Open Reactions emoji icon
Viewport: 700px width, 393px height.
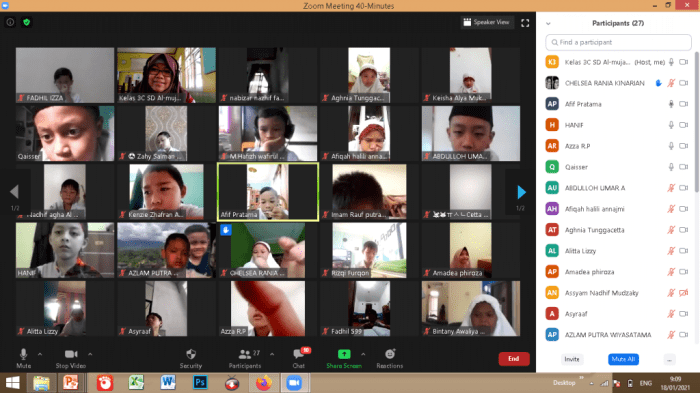point(390,354)
